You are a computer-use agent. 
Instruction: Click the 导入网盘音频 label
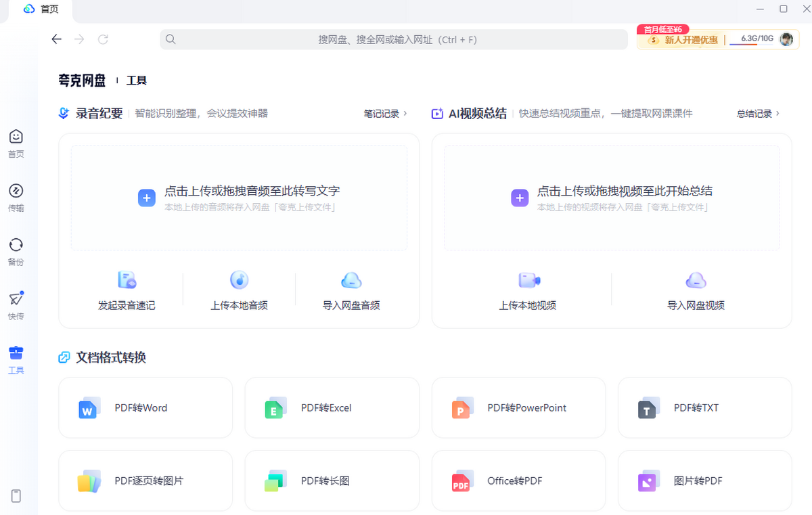coord(351,305)
